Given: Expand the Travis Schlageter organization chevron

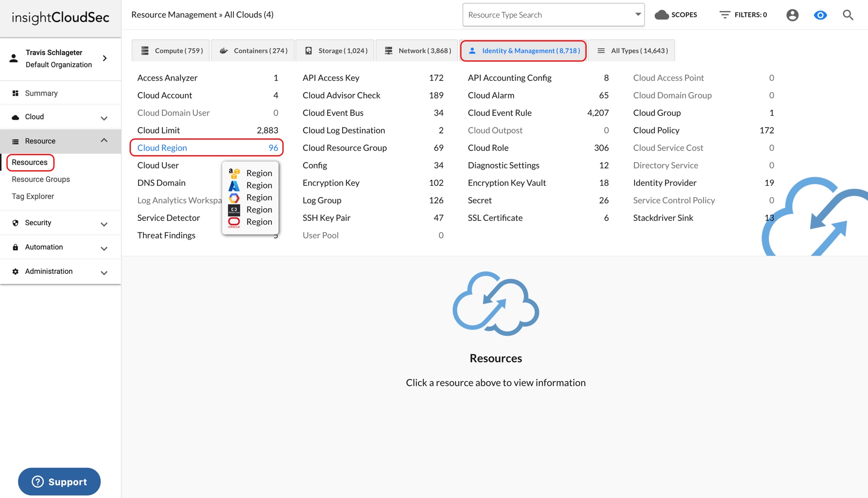Looking at the screenshot, I should [105, 58].
